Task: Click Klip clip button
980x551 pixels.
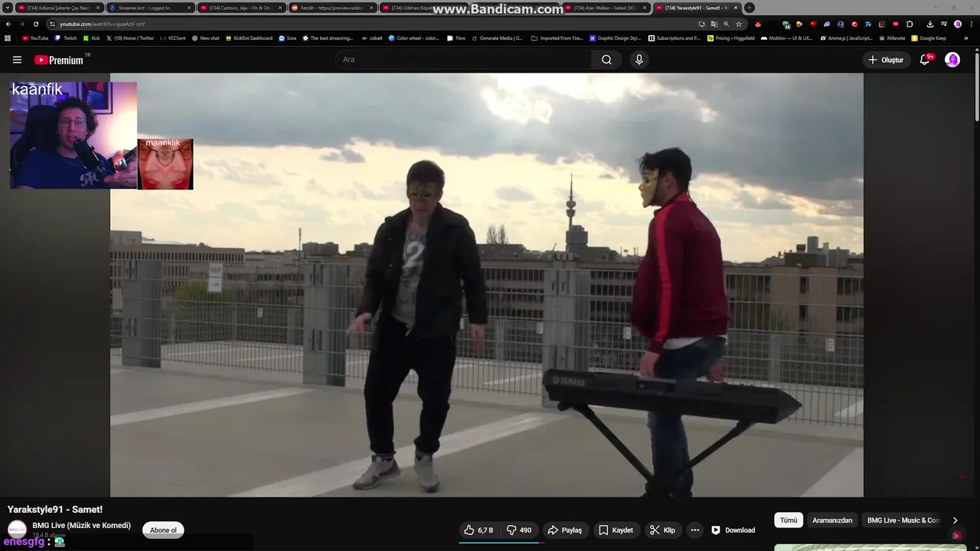Action: [x=662, y=530]
